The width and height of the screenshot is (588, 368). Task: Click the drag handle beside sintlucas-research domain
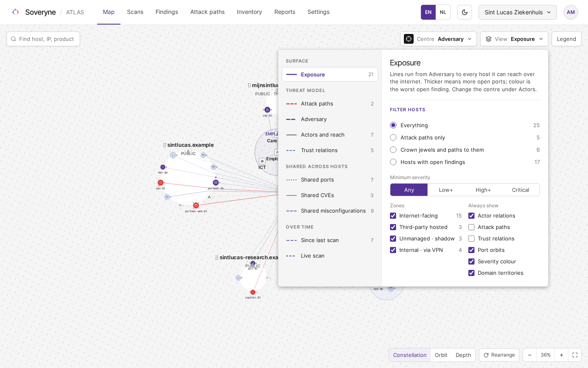click(217, 258)
